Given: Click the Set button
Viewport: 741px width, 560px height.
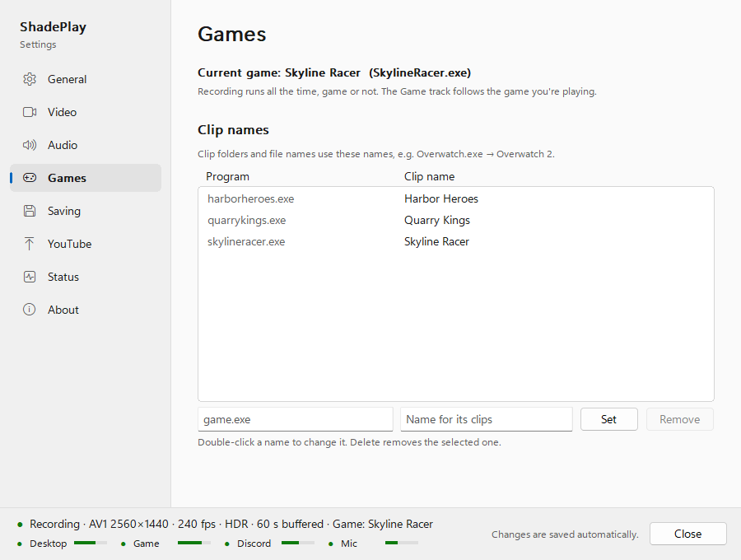Looking at the screenshot, I should (x=608, y=419).
